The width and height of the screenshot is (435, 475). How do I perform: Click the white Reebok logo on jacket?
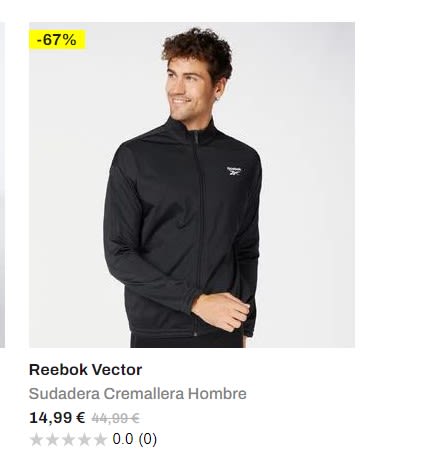[x=234, y=171]
